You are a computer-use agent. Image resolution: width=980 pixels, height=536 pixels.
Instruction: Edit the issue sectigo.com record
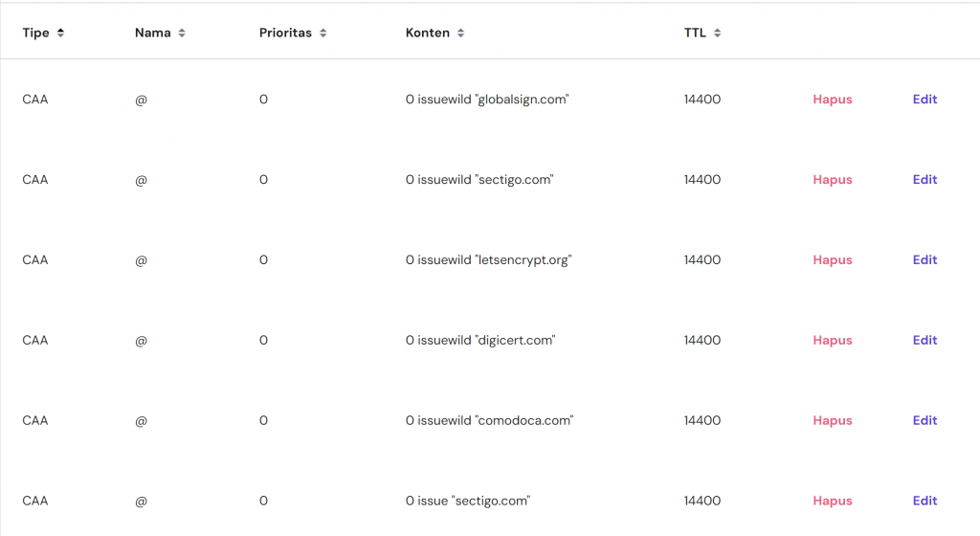coord(924,502)
